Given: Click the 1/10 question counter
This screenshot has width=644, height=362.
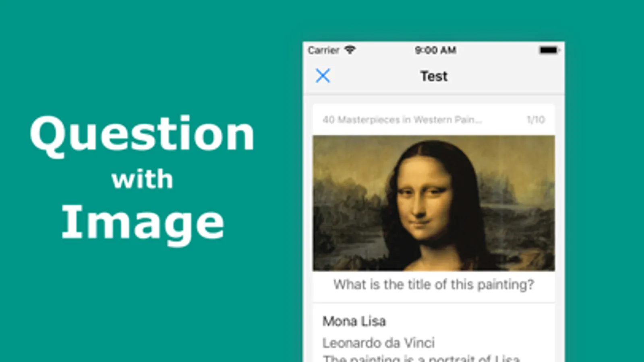Looking at the screenshot, I should 536,119.
